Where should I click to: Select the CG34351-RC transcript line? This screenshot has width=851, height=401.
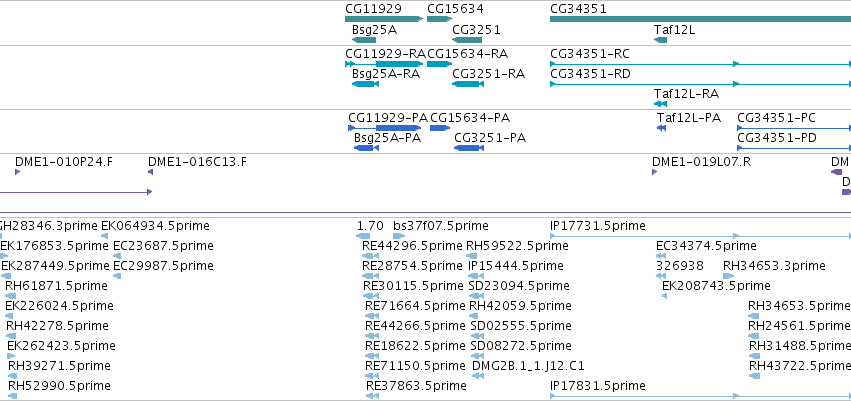click(x=700, y=63)
